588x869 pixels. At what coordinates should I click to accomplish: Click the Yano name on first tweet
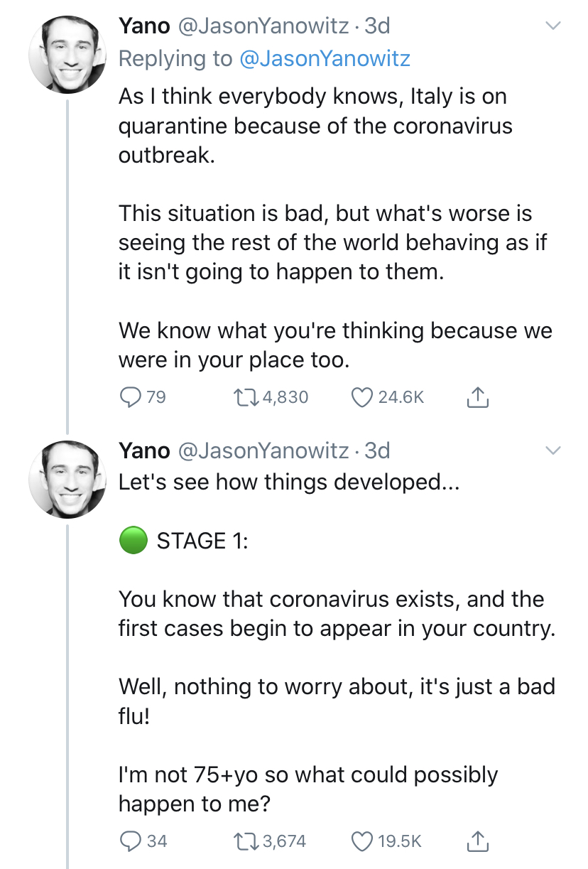pyautogui.click(x=144, y=26)
